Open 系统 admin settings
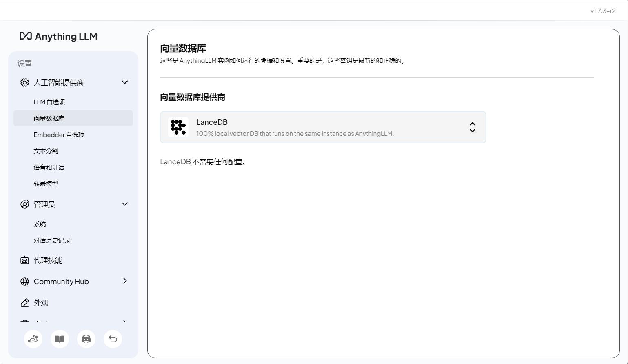 pyautogui.click(x=40, y=224)
